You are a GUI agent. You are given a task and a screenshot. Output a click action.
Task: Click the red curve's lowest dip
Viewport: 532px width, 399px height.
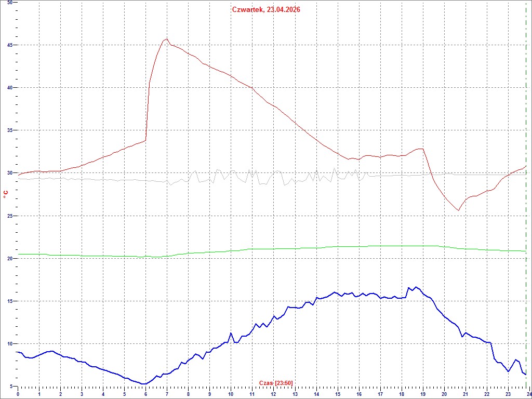pos(458,210)
